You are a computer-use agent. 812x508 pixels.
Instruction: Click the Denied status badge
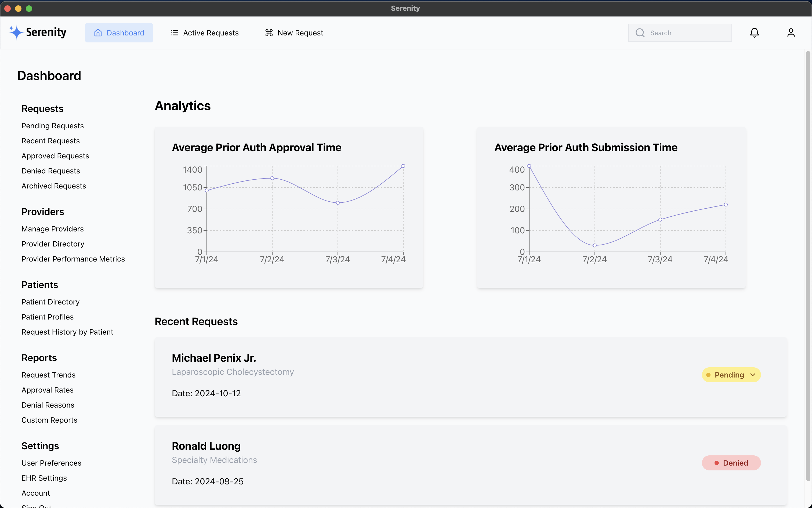[731, 463]
